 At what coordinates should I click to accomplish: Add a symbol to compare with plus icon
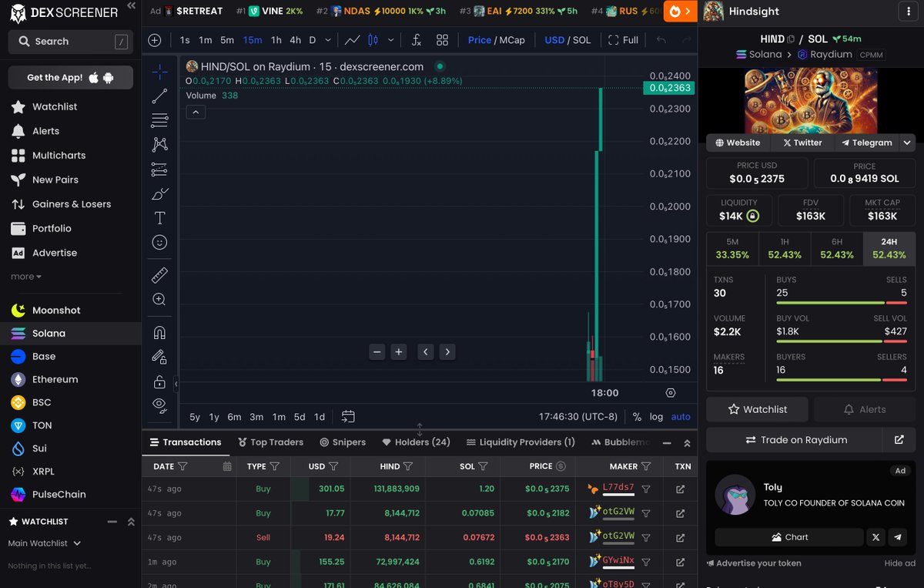pos(154,40)
